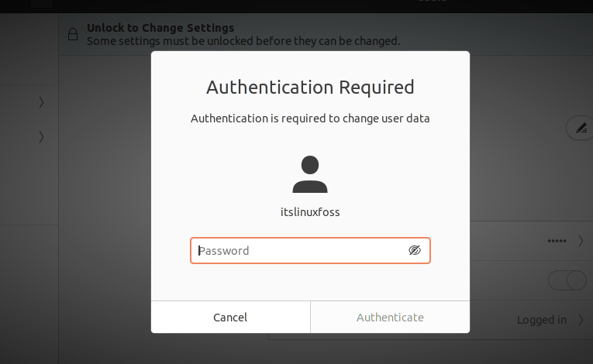Click the authentication reason message text
Screen dimensions: 593x364
(310, 118)
